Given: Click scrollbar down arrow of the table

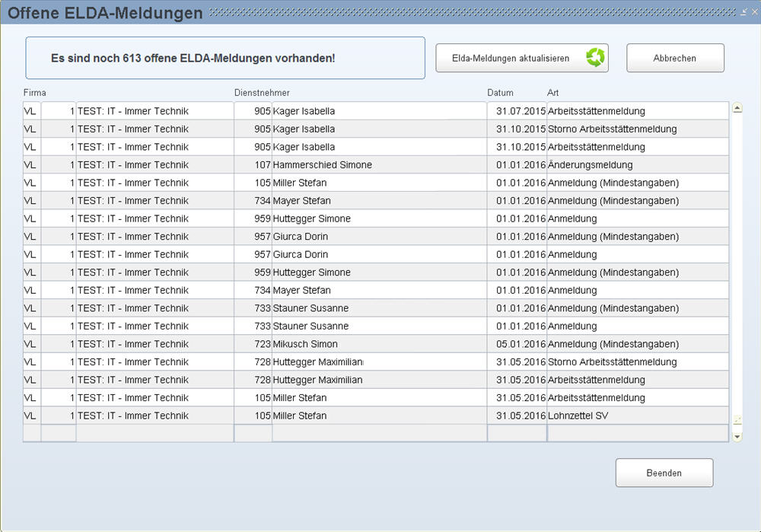Looking at the screenshot, I should click(x=737, y=436).
